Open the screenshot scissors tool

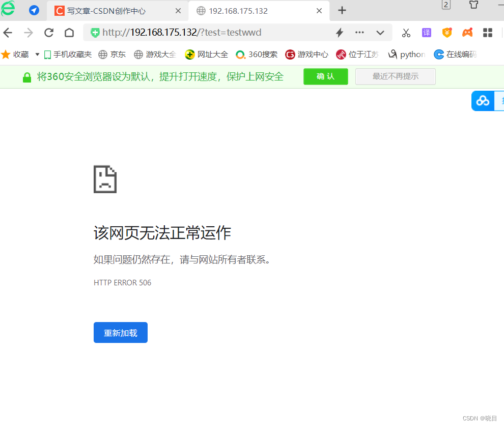[x=406, y=32]
